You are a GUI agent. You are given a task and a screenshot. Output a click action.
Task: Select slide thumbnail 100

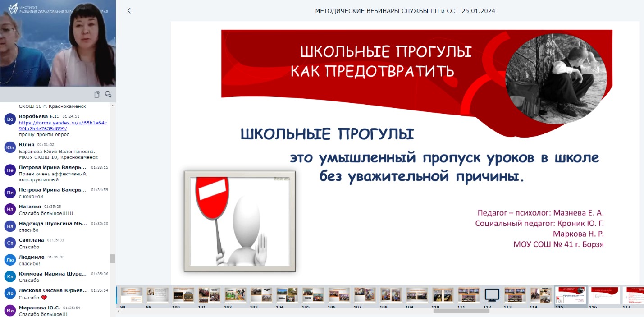tap(183, 295)
